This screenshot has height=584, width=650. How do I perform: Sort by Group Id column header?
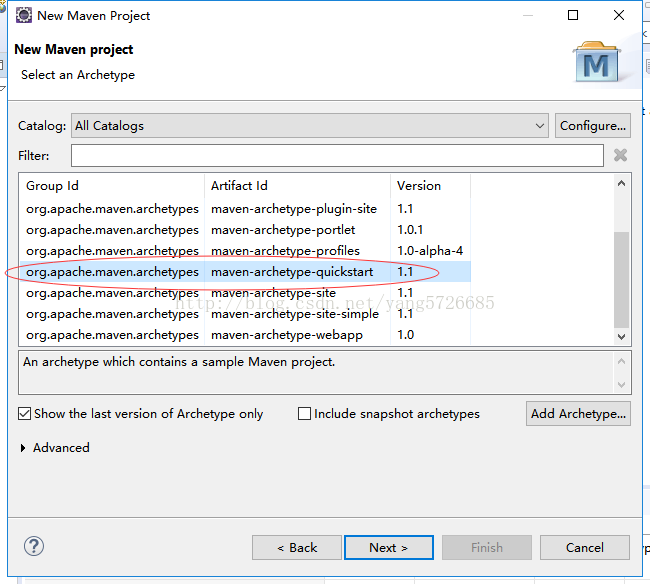coord(112,186)
